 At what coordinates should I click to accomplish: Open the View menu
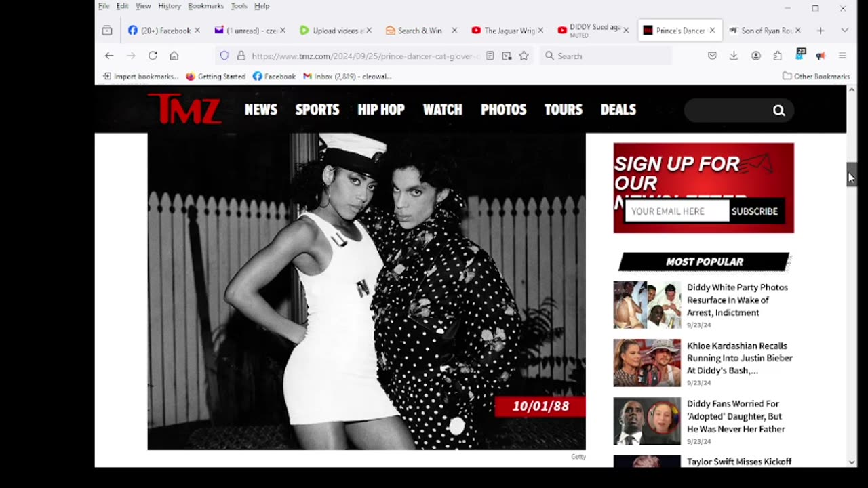[143, 6]
